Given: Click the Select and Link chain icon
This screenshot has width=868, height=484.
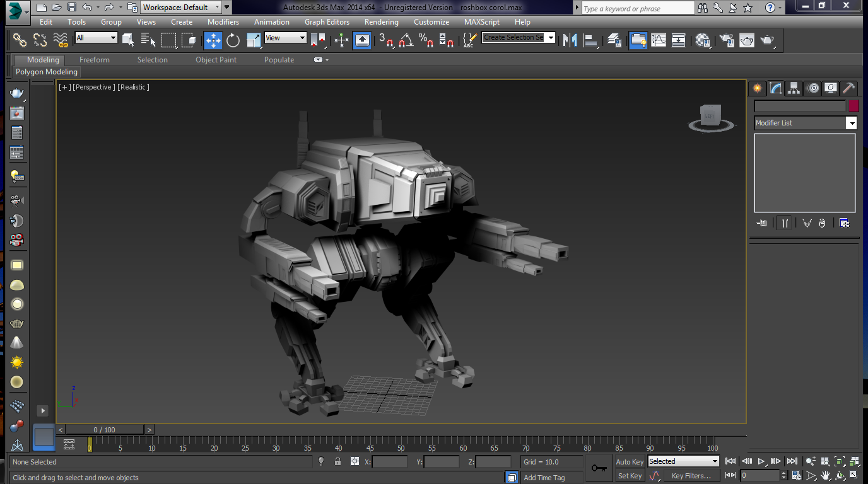Looking at the screenshot, I should pyautogui.click(x=20, y=40).
